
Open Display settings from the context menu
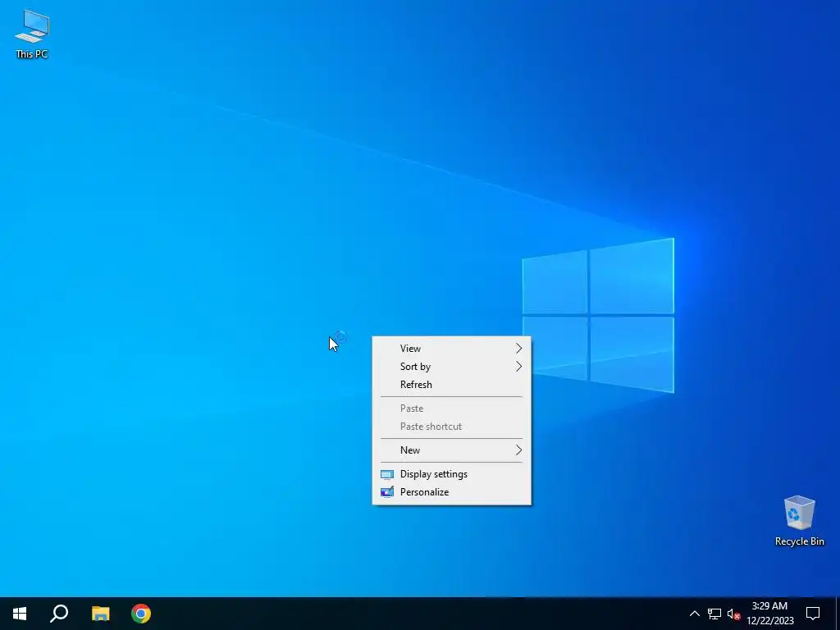(x=452, y=474)
